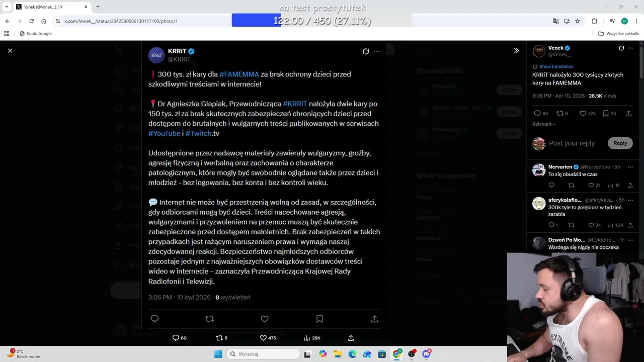The height and width of the screenshot is (362, 644).
Task: Open the #Twitch hashtag link
Action: pos(198,133)
